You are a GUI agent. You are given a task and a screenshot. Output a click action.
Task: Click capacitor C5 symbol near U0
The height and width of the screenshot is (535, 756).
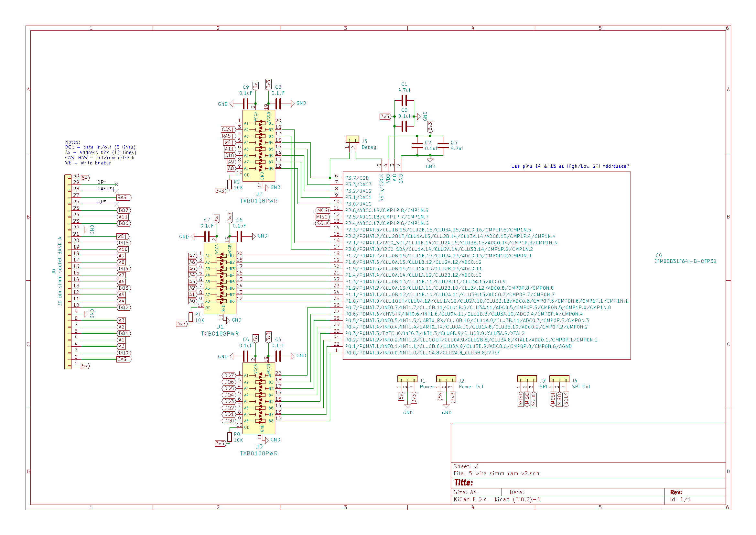[245, 356]
